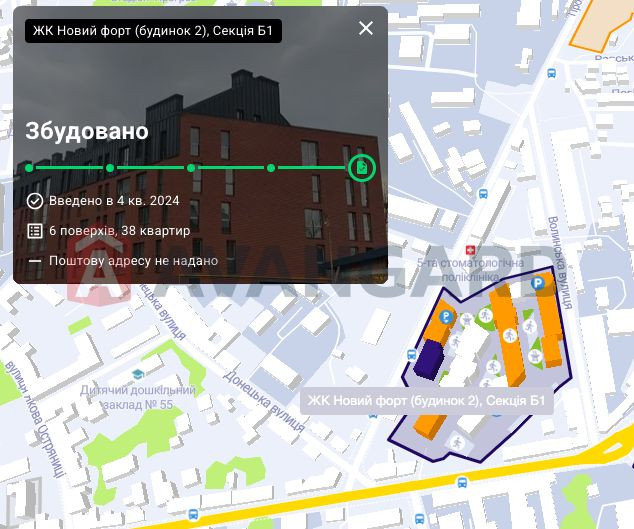Viewport: 634px width, 529px height.
Task: Click the bus stop icon at the bottom-right map edge
Action: click(420, 519)
